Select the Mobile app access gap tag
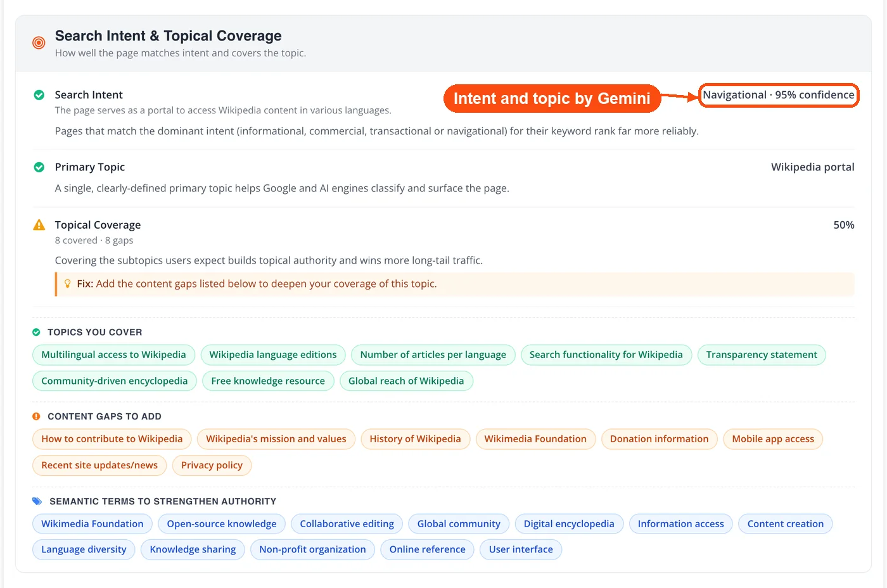This screenshot has width=887, height=588. pyautogui.click(x=773, y=439)
